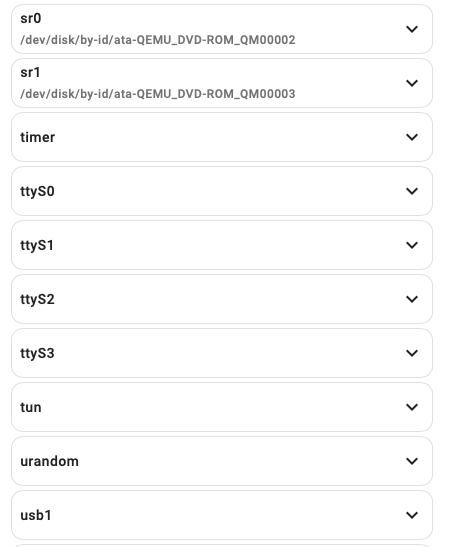Click the QEMU_DVD-ROM_QM00003 device path
Image resolution: width=451 pixels, height=547 pixels.
(158, 94)
